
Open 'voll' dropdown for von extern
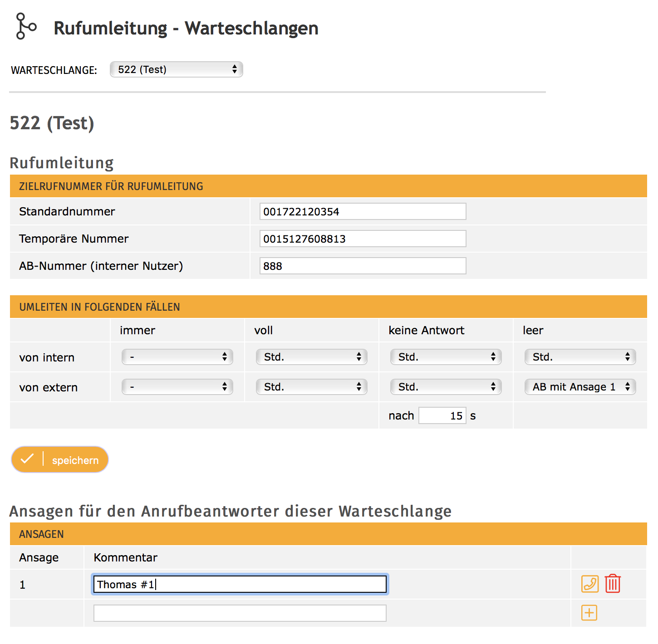tap(312, 387)
